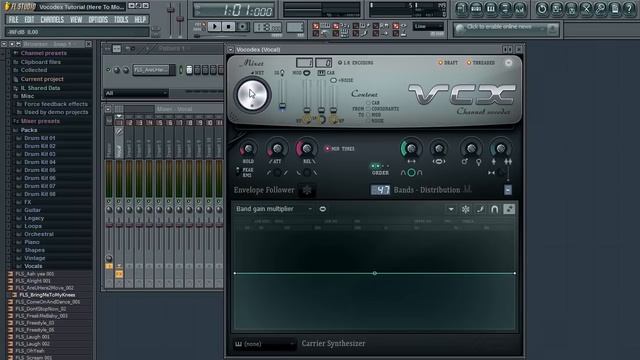Image resolution: width=640 pixels, height=360 pixels.
Task: Toggle the L-R ENCODING option
Action: pyautogui.click(x=340, y=63)
